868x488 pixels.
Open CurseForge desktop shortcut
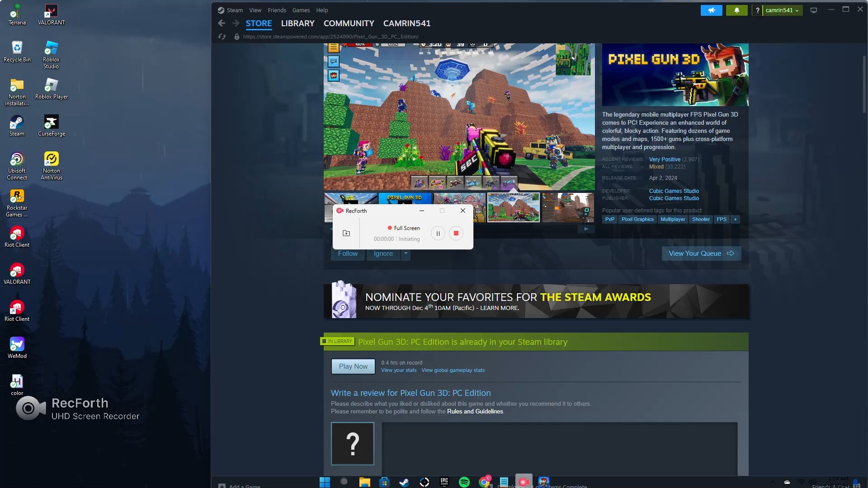point(51,126)
